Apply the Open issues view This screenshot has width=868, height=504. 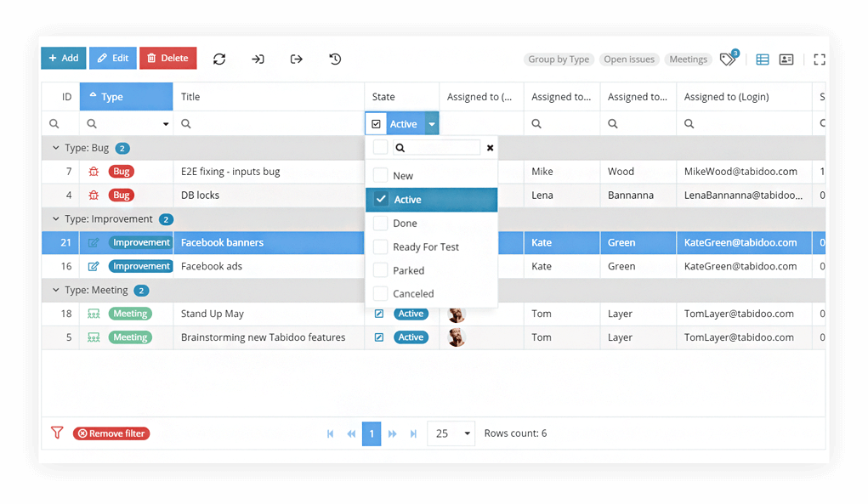click(629, 59)
